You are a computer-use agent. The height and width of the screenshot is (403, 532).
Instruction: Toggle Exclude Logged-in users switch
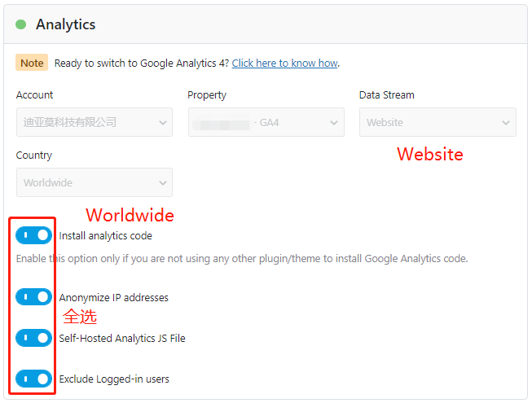(x=34, y=379)
